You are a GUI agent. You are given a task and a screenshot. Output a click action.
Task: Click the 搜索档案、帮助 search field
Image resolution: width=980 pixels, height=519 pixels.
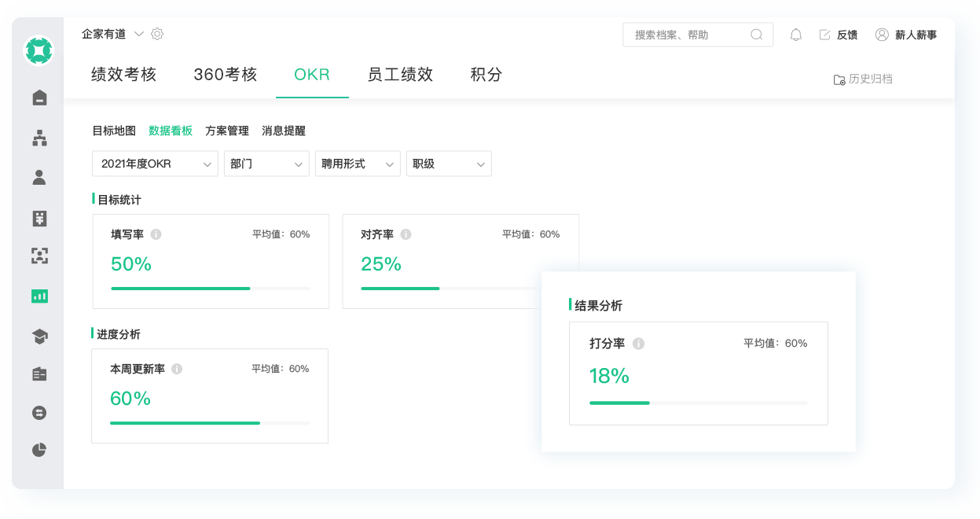pos(692,34)
